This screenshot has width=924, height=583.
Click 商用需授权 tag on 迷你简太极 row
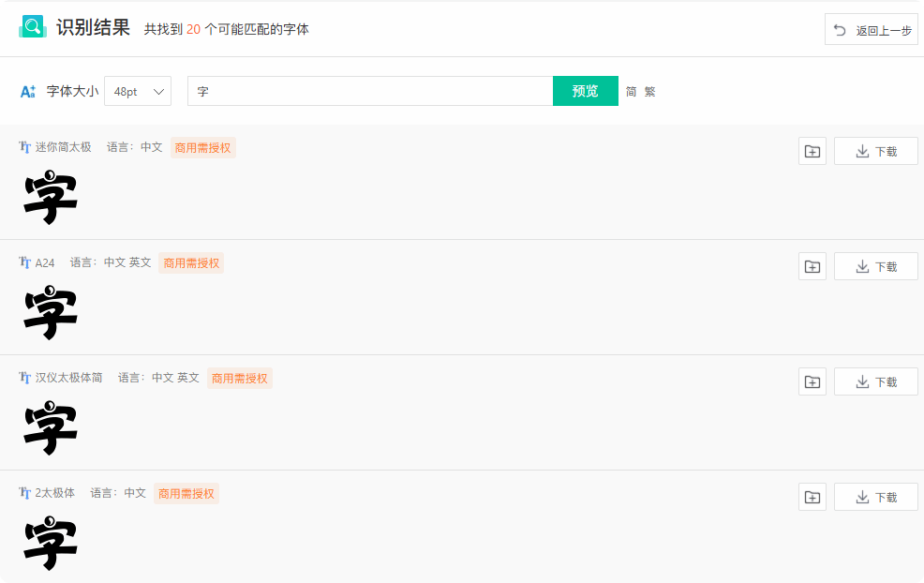click(203, 148)
